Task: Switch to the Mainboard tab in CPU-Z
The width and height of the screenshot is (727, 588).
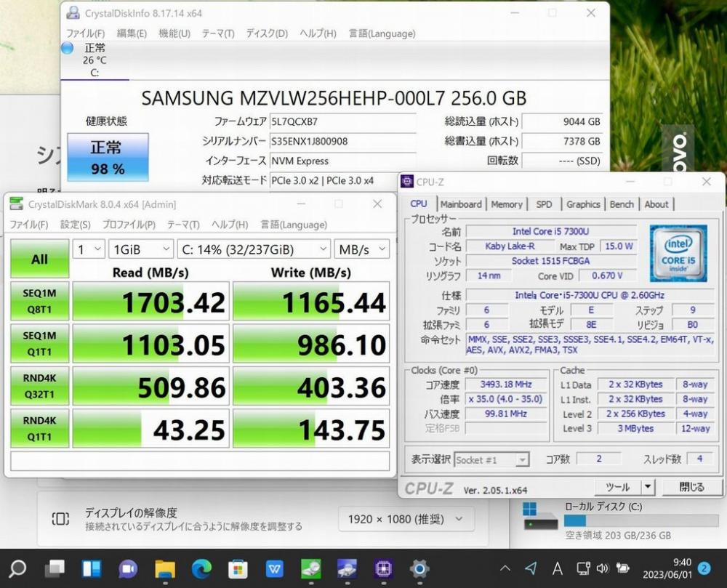Action: (461, 204)
